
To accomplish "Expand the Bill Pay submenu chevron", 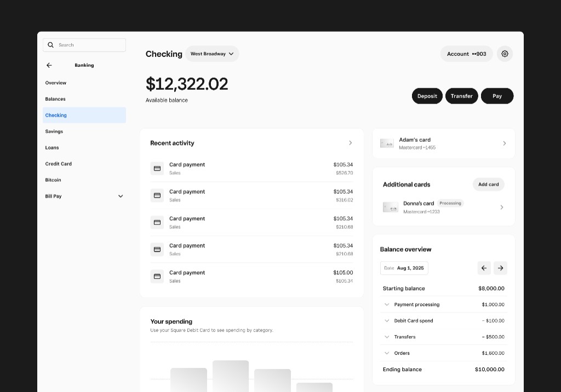I will point(121,196).
